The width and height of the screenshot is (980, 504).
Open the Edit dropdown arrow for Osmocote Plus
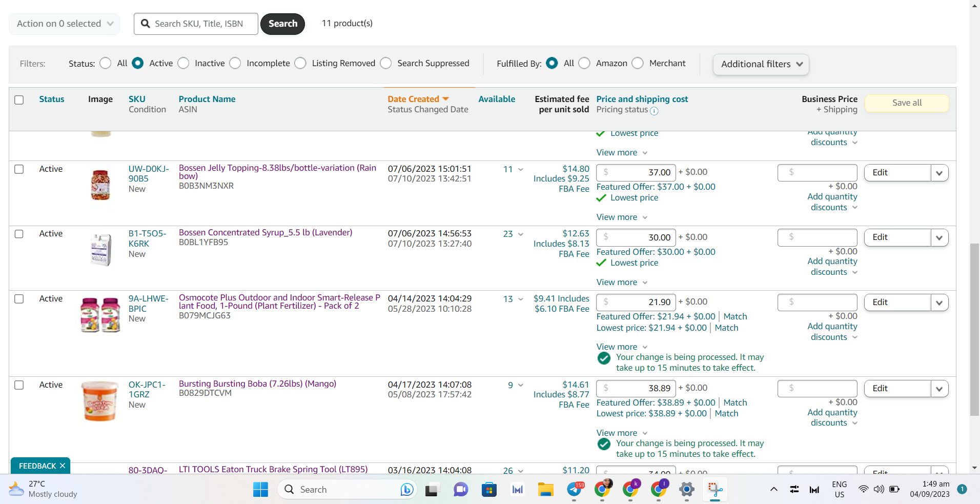(940, 303)
